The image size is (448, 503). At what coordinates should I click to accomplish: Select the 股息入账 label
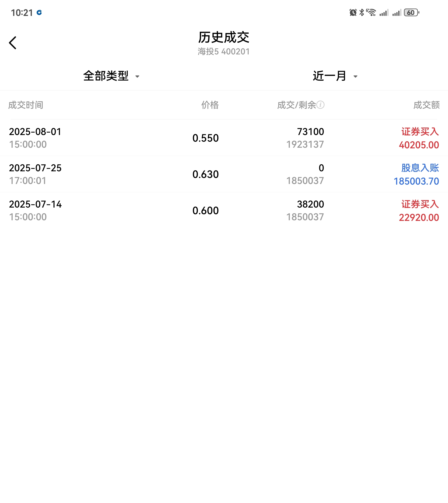[x=420, y=168]
